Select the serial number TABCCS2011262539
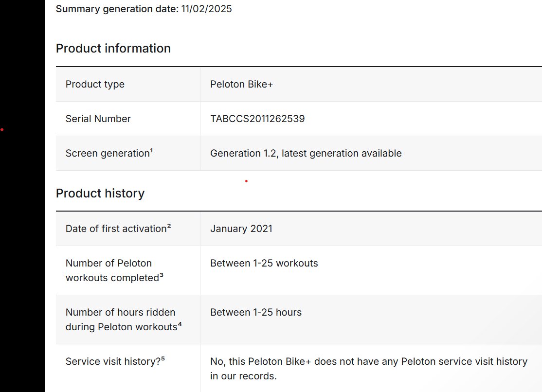Image resolution: width=542 pixels, height=392 pixels. 257,119
